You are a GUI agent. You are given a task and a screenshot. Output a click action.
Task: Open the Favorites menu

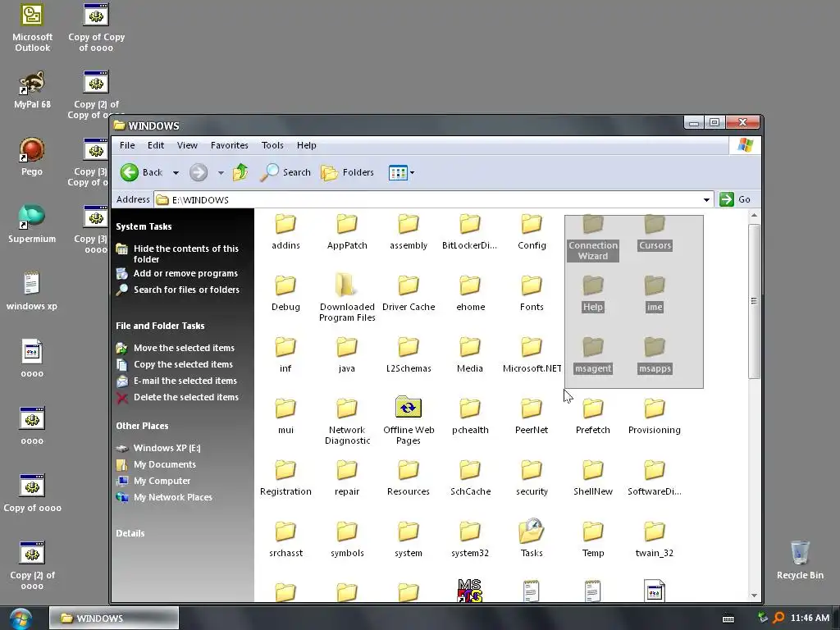[x=230, y=145]
